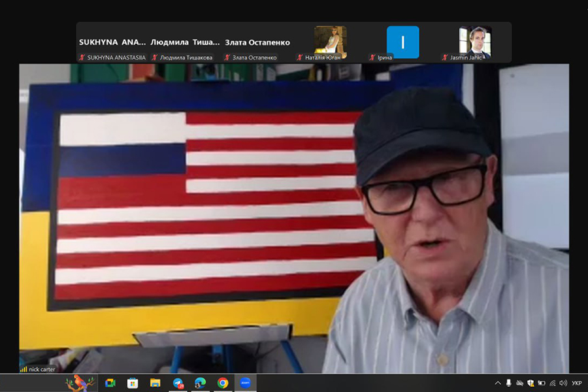Select the Людмила Тишакова participant tile

click(x=185, y=42)
